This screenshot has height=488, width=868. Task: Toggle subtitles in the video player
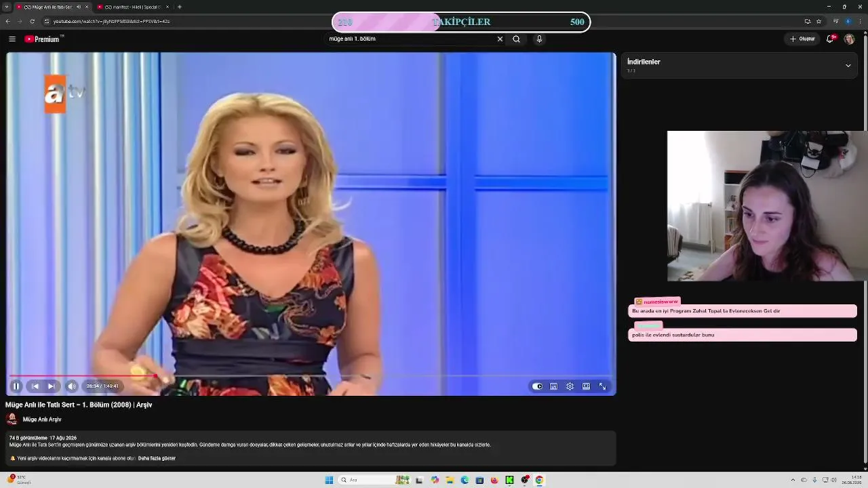pos(553,386)
